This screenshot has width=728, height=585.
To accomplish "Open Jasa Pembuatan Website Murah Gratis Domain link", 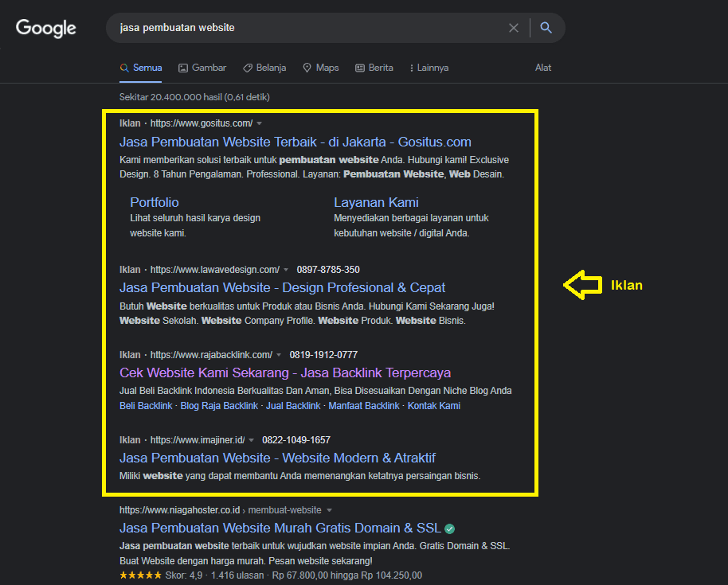I will tap(280, 528).
